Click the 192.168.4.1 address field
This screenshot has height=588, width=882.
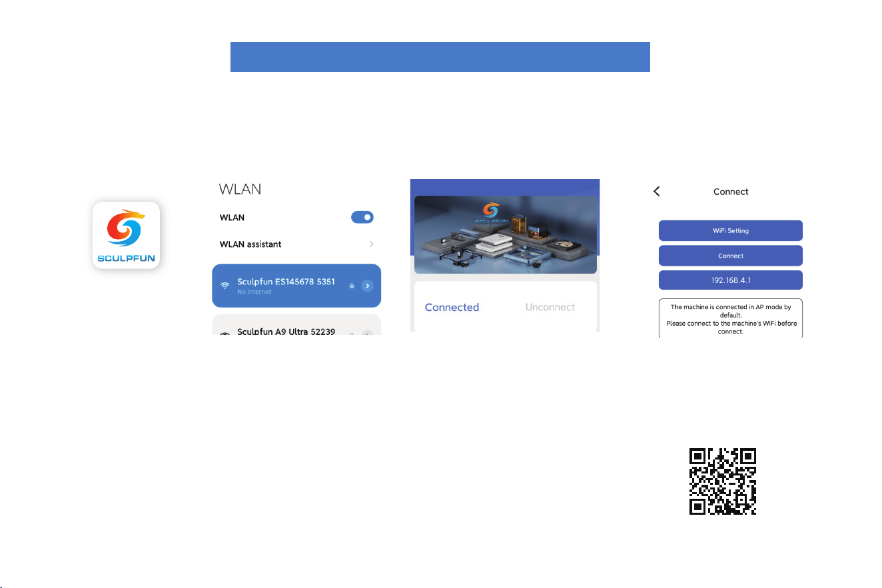pos(730,280)
